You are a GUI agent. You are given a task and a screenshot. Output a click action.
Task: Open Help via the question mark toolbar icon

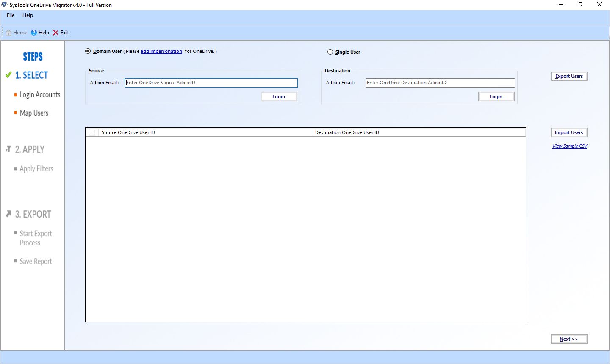(33, 32)
